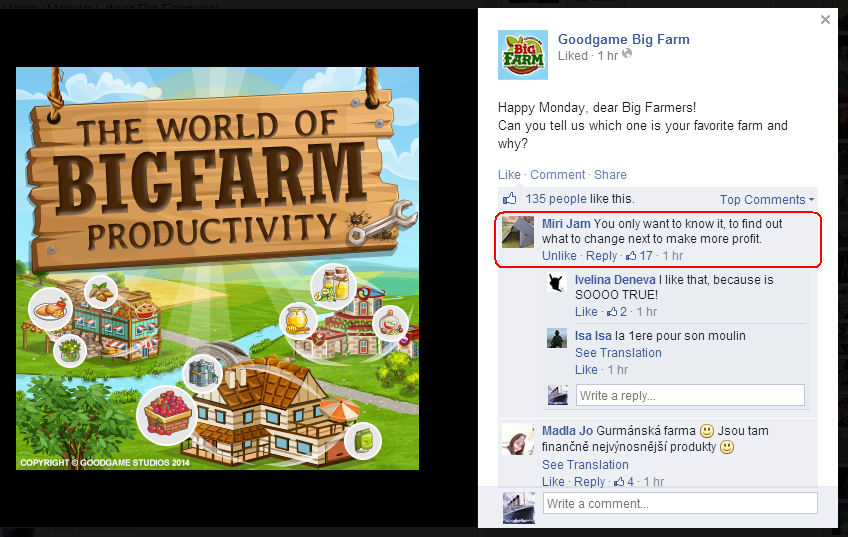This screenshot has width=848, height=537.
Task: Click the Write a reply field
Action: pyautogui.click(x=690, y=395)
